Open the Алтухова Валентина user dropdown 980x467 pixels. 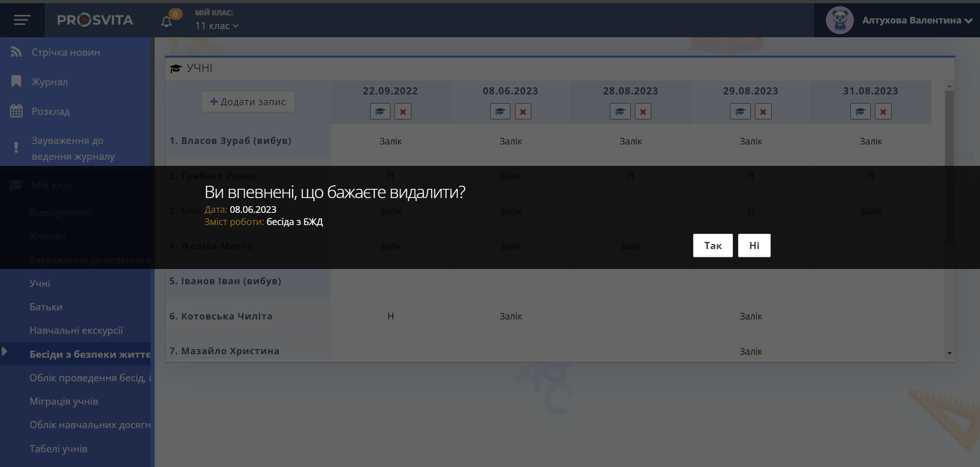[x=917, y=20]
